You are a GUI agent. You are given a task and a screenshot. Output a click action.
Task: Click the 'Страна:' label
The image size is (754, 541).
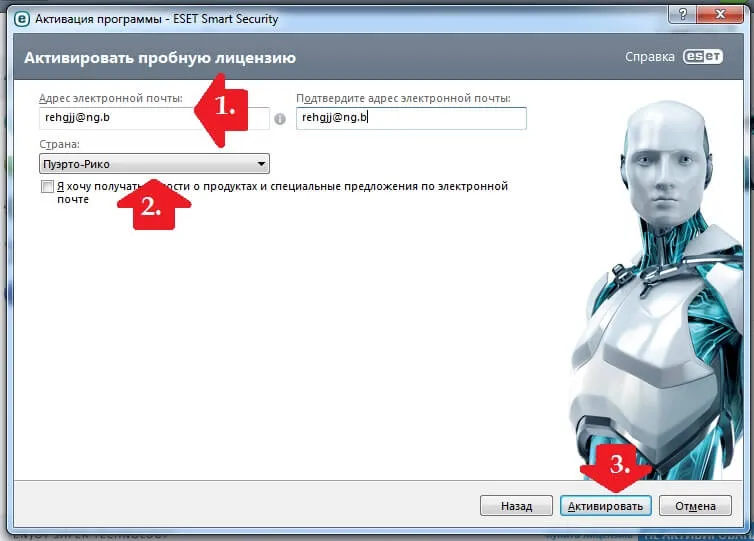(59, 144)
